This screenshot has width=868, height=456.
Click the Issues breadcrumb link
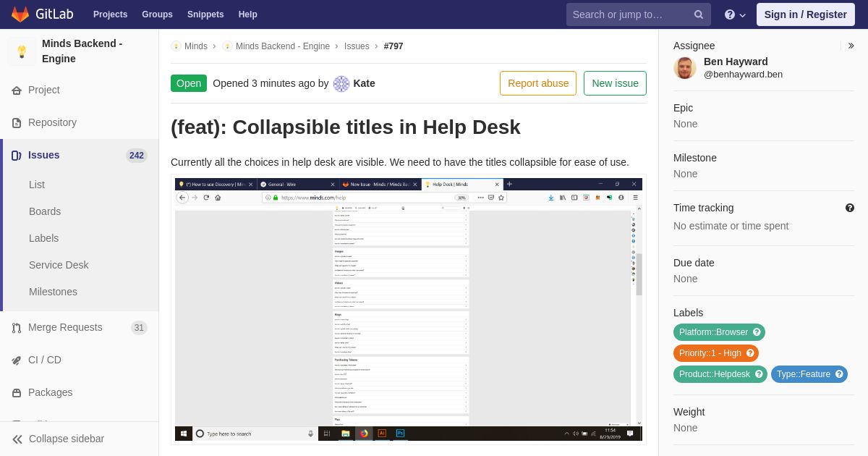point(357,46)
